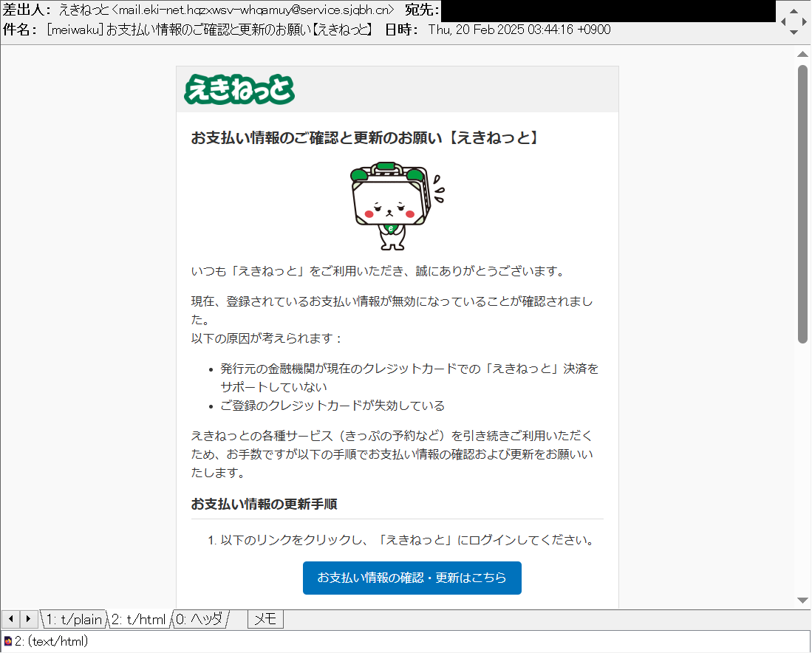Click header pane right arrow
This screenshot has width=812, height=653.
(804, 21)
